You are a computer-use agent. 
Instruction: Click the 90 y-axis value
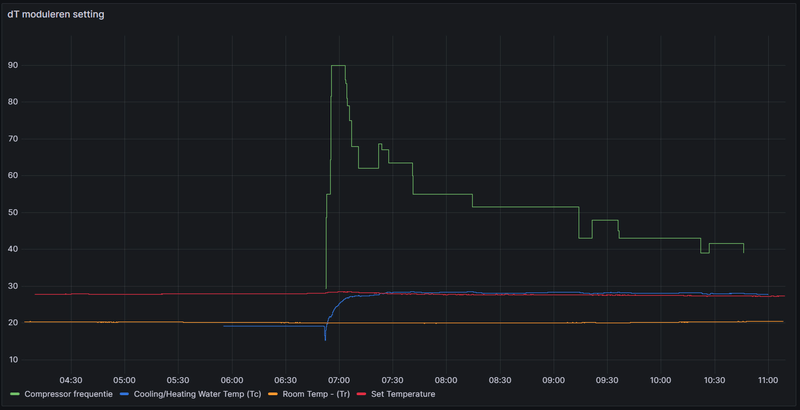click(13, 65)
